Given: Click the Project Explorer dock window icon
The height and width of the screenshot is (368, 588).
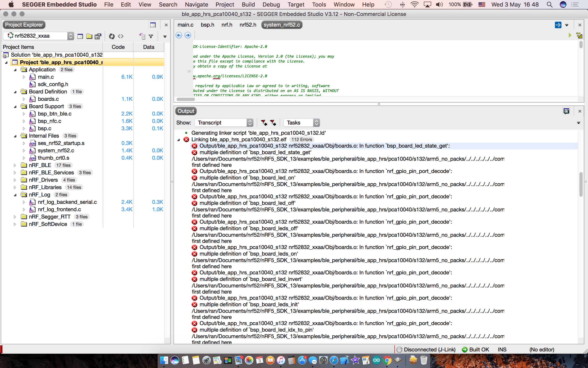Looking at the screenshot, I should tap(153, 25).
